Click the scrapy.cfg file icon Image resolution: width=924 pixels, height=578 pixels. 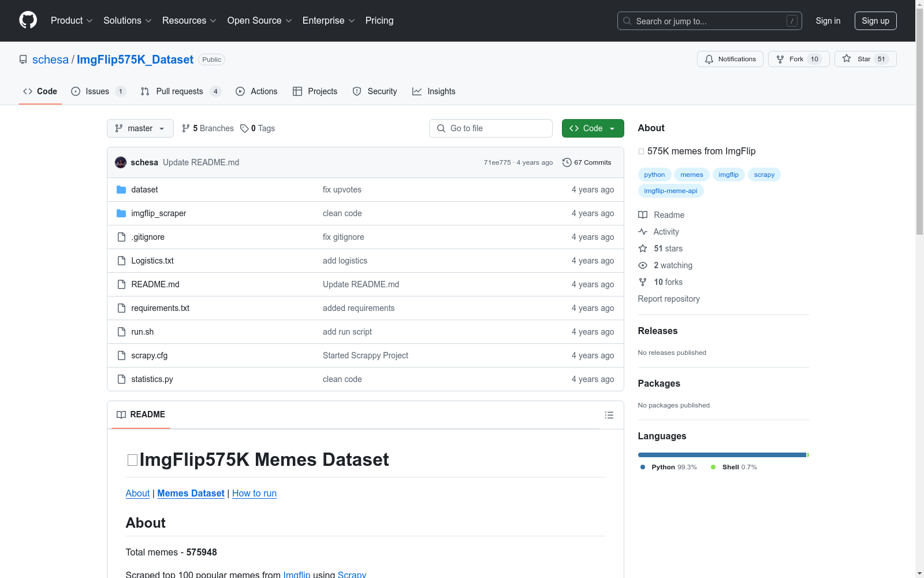point(121,355)
